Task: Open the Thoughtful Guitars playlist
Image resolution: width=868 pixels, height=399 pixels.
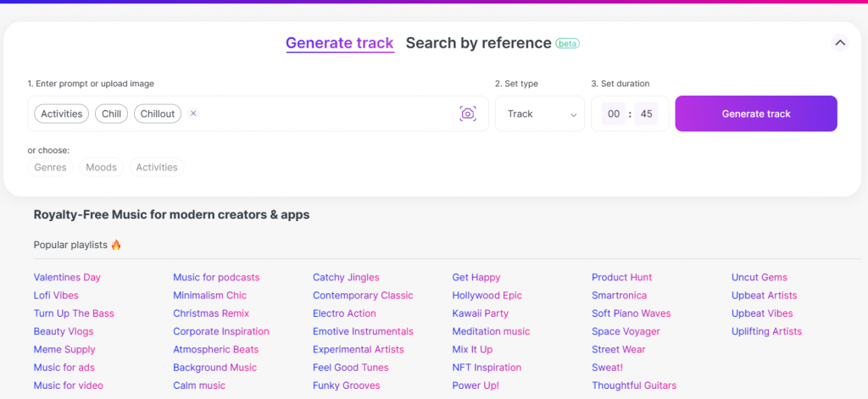Action: 634,385
